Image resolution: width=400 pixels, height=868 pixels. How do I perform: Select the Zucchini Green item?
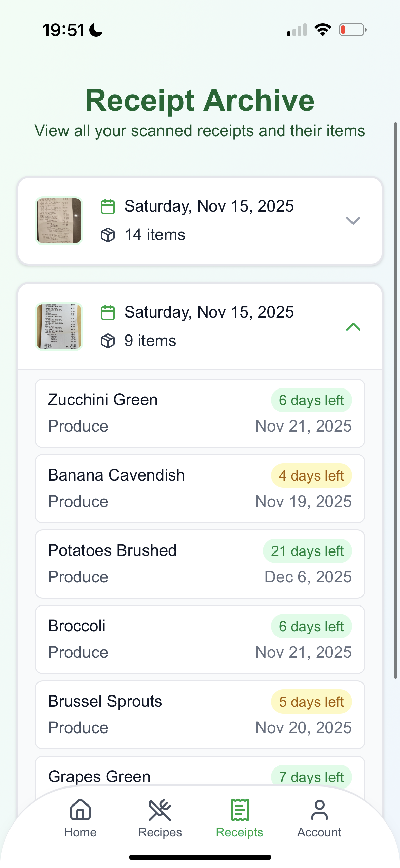pos(200,413)
